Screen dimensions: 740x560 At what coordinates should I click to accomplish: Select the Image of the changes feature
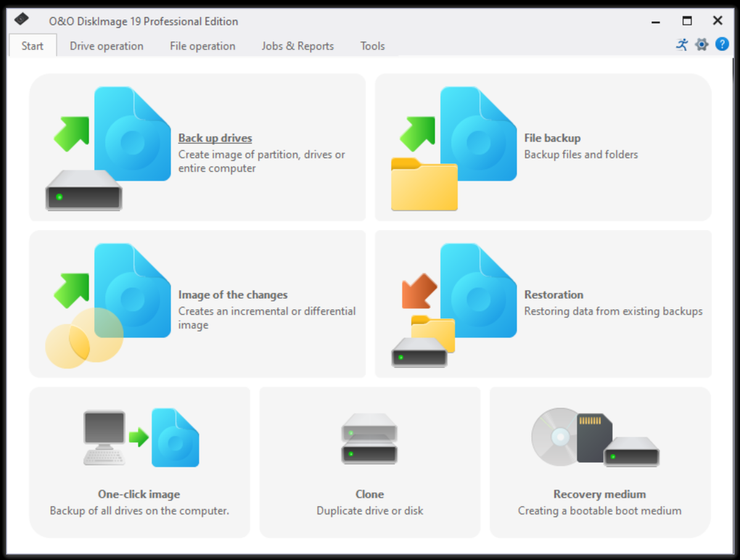(233, 295)
